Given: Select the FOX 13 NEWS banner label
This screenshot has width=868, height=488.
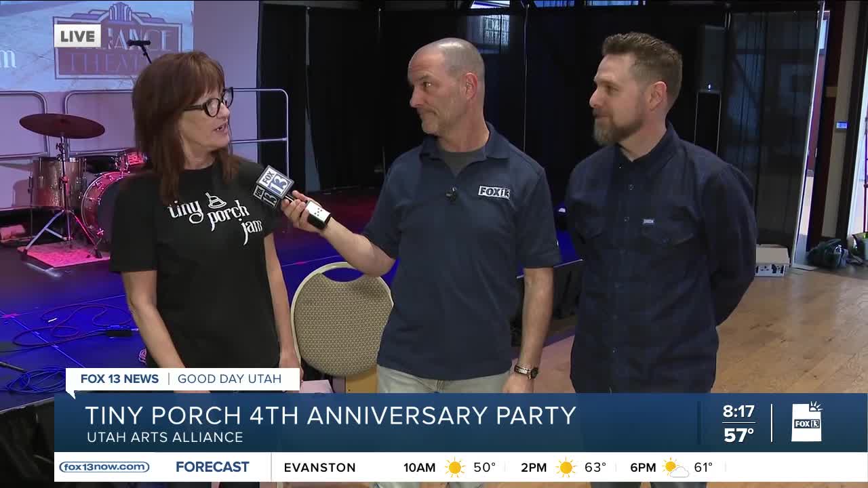Looking at the screenshot, I should tap(119, 379).
